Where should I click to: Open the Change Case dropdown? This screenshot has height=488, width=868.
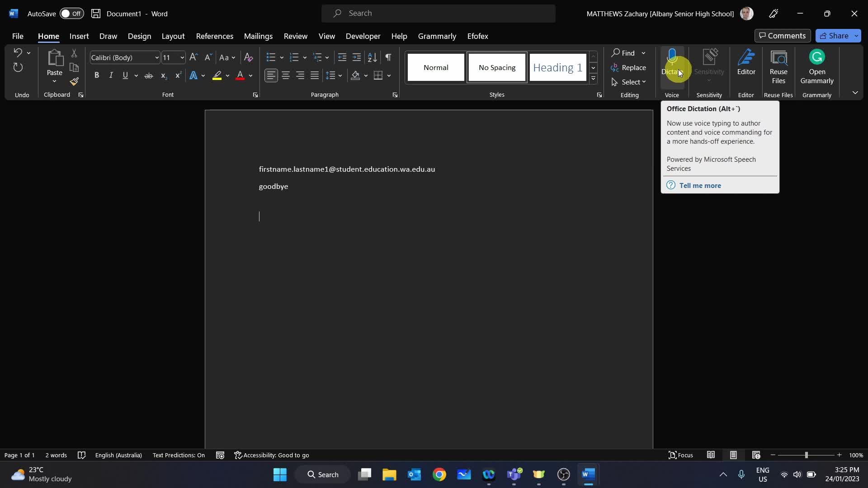click(x=228, y=57)
